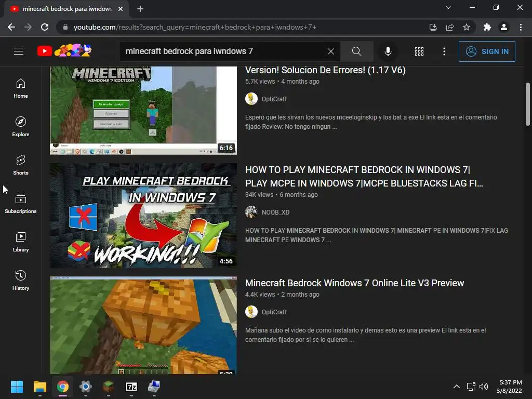Open the Settings gear in the taskbar
The height and width of the screenshot is (399, 532).
pyautogui.click(x=86, y=387)
